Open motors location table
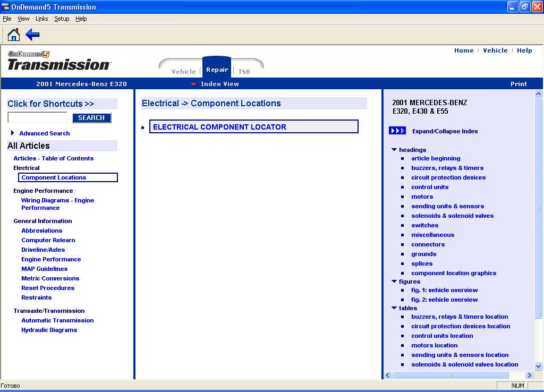Image resolution: width=544 pixels, height=392 pixels. (x=435, y=345)
